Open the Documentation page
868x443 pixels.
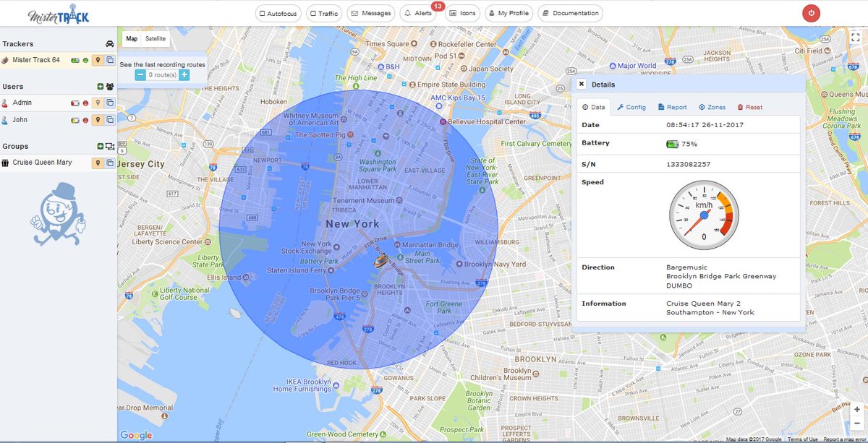click(570, 13)
